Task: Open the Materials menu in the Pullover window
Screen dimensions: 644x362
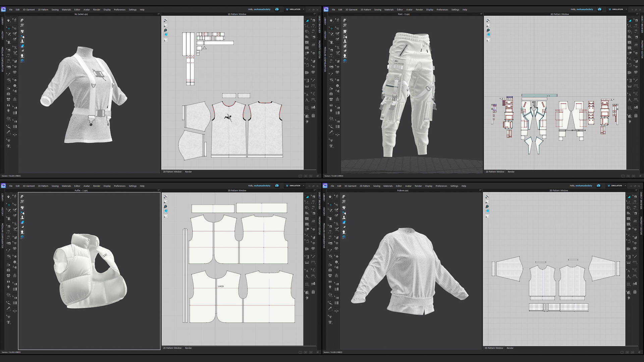Action: coord(388,186)
